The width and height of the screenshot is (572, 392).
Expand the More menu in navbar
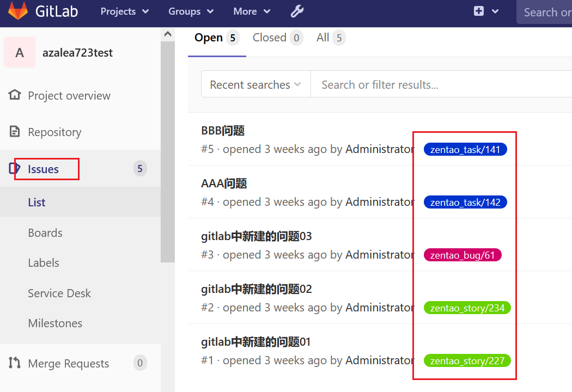(x=252, y=11)
